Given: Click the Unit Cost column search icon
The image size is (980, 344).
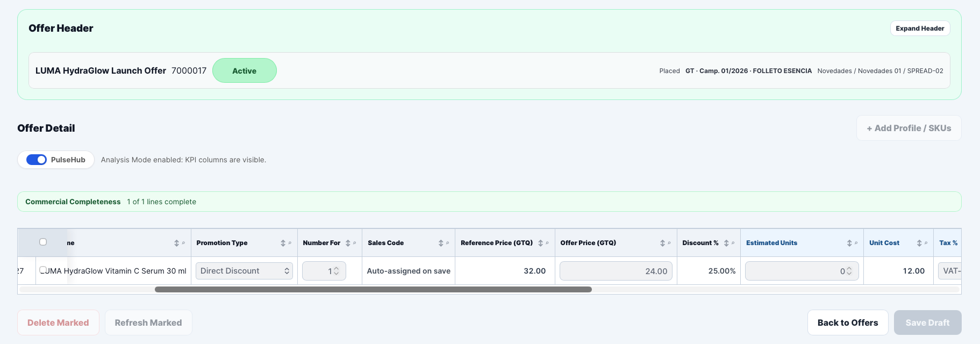Looking at the screenshot, I should tap(926, 243).
